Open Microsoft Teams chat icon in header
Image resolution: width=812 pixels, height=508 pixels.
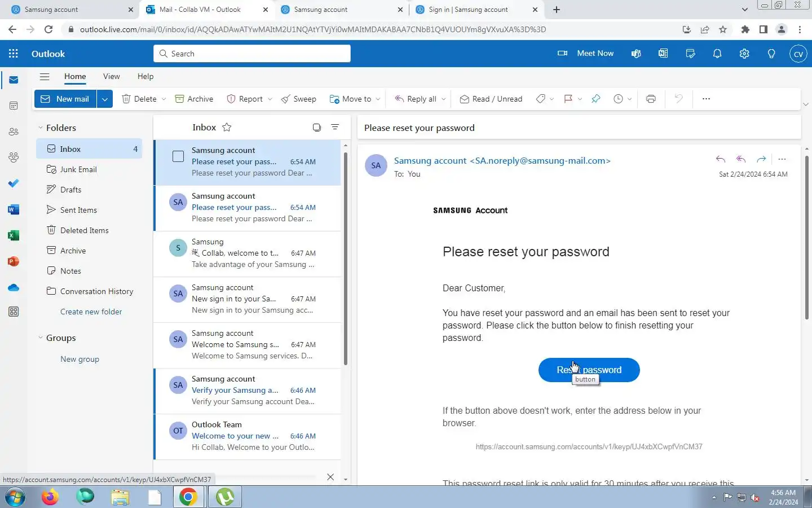pos(636,54)
